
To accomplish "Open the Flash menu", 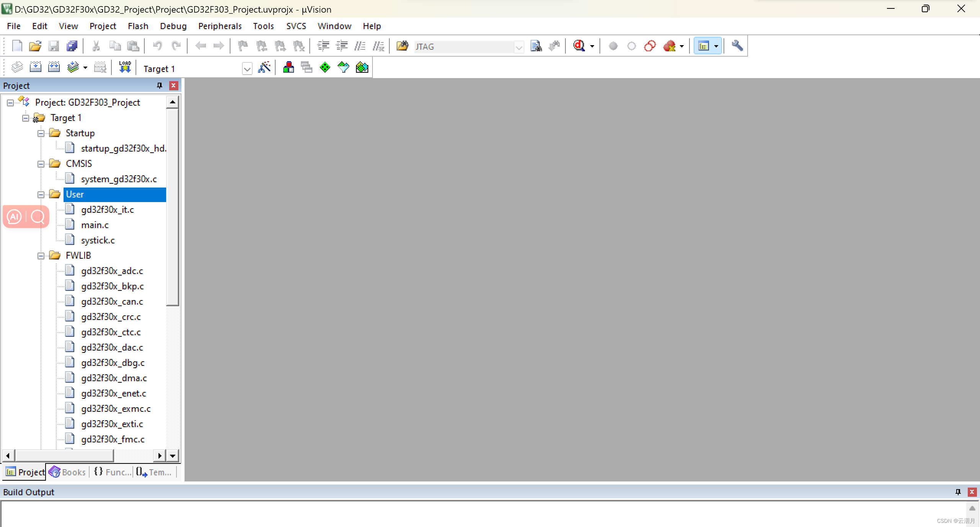I will pos(138,26).
